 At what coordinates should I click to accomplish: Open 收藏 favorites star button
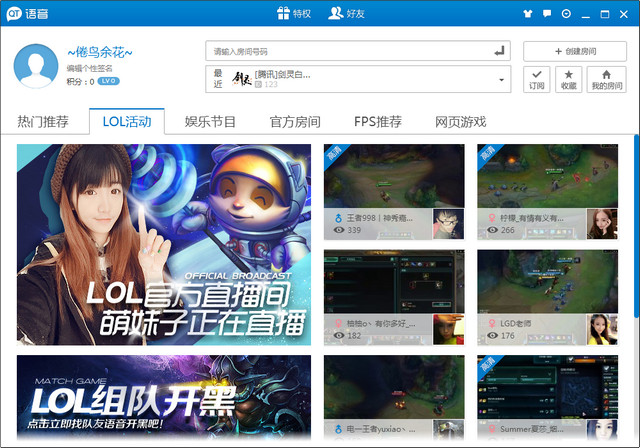point(568,80)
